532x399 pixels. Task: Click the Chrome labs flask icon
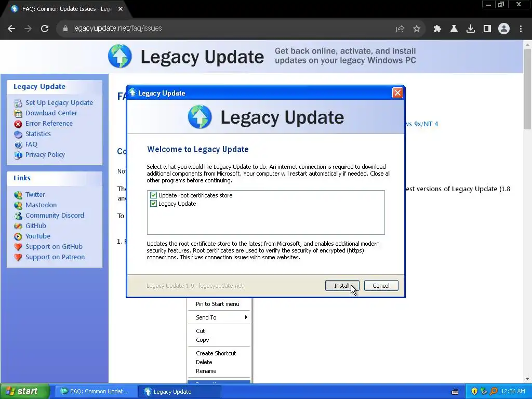(454, 29)
